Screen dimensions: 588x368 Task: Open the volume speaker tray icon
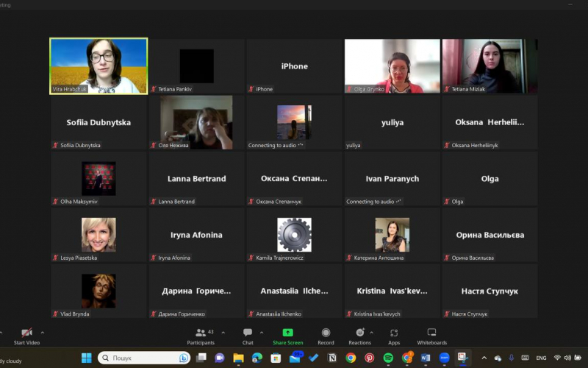567,358
